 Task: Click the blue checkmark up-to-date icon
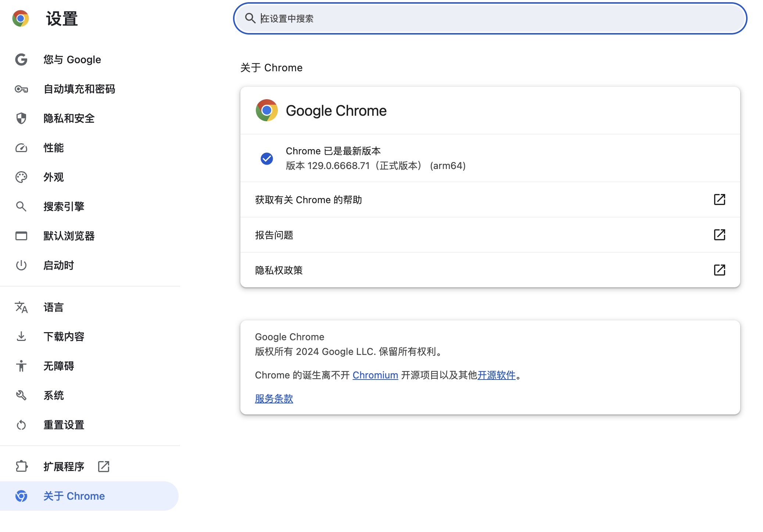coord(267,158)
